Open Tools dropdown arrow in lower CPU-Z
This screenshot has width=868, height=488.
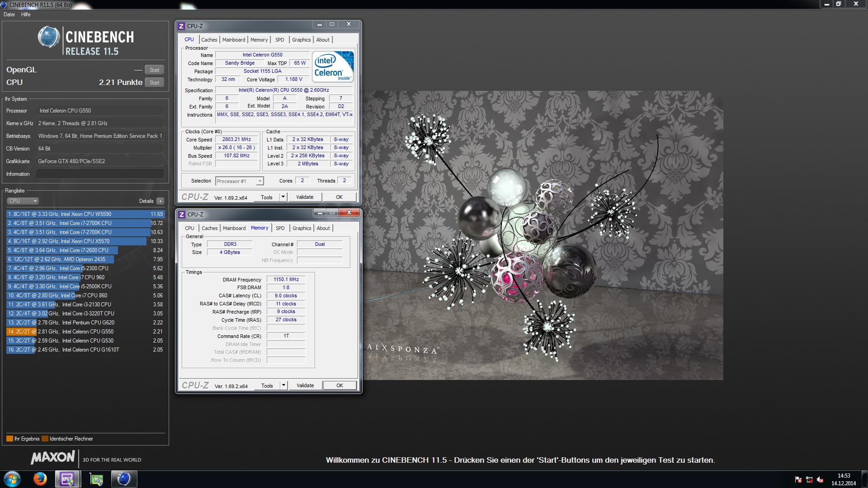coord(283,385)
